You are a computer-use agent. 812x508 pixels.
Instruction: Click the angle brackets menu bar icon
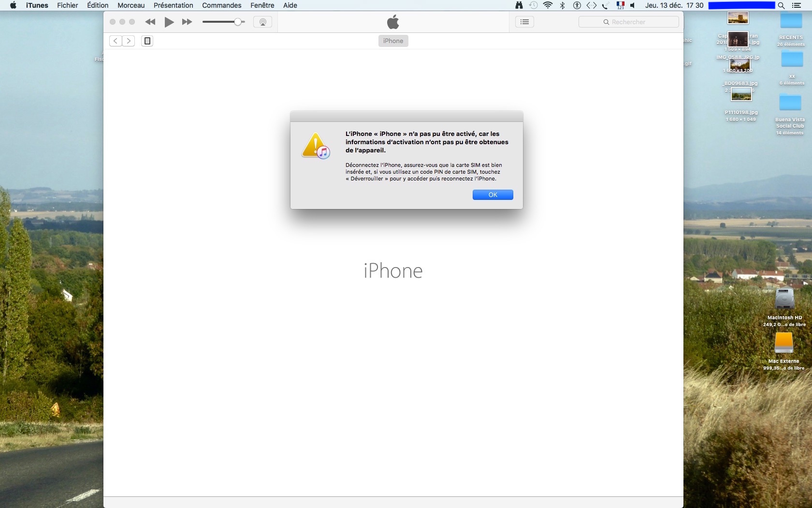pyautogui.click(x=591, y=5)
